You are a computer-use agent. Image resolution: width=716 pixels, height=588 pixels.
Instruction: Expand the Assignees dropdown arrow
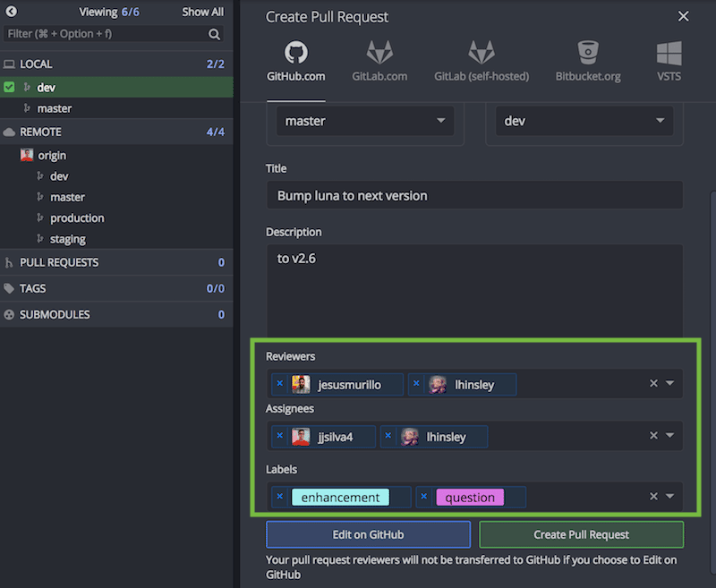pos(670,436)
